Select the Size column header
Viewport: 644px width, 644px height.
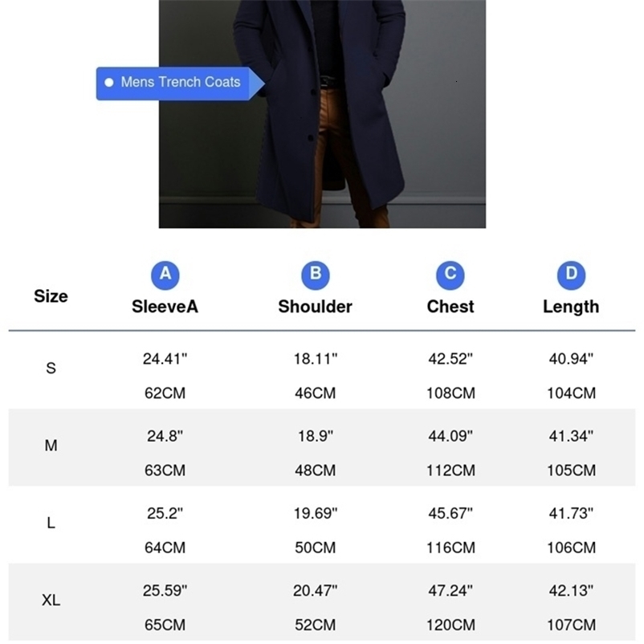tap(51, 296)
